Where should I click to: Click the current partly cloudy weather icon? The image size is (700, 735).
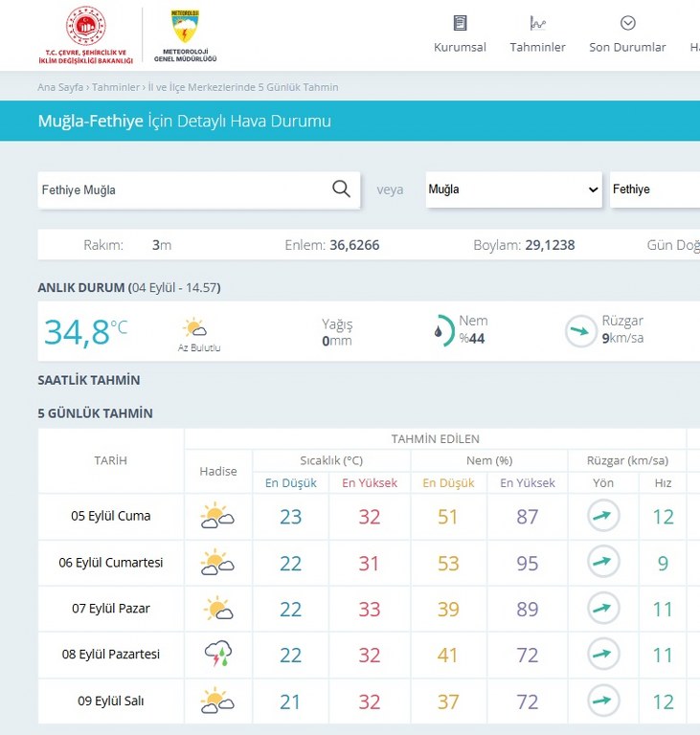(x=196, y=329)
